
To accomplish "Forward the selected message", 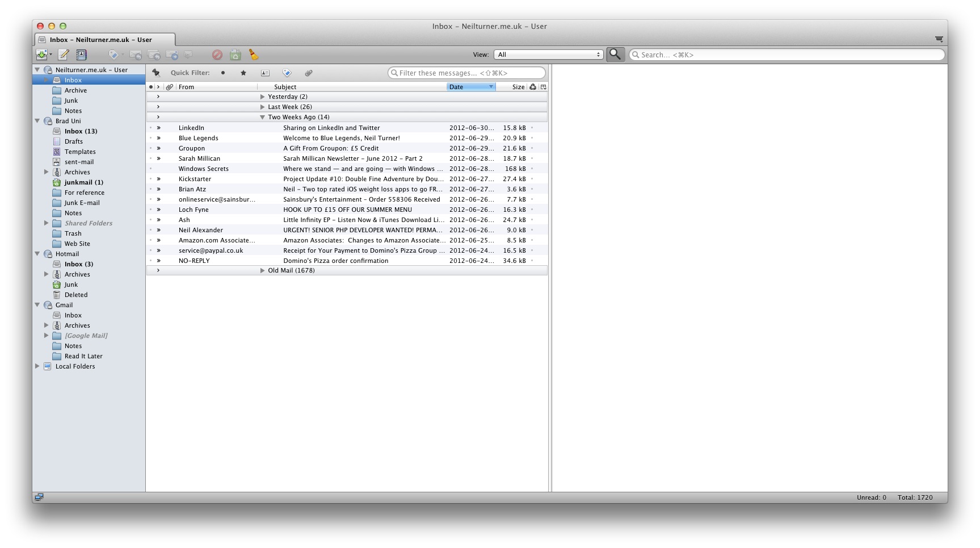I will point(172,54).
